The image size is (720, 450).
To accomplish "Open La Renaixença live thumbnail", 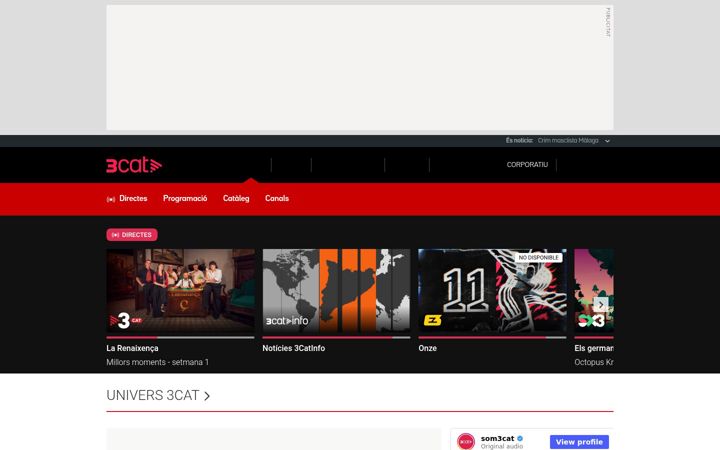I will click(x=180, y=290).
